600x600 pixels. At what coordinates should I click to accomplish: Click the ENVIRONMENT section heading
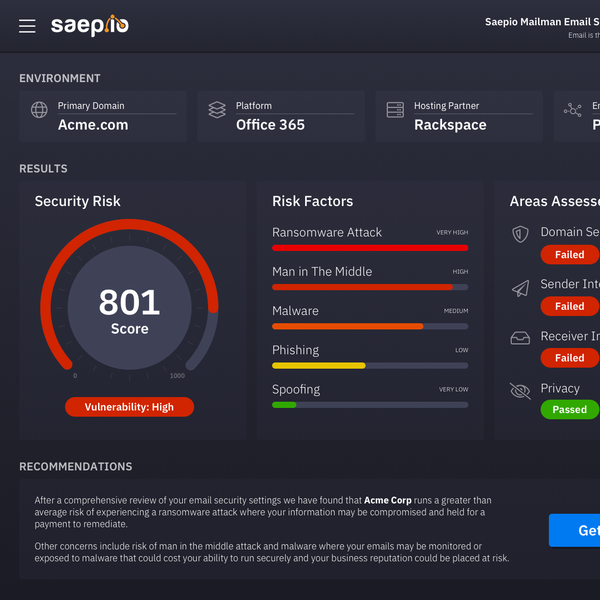(x=60, y=78)
